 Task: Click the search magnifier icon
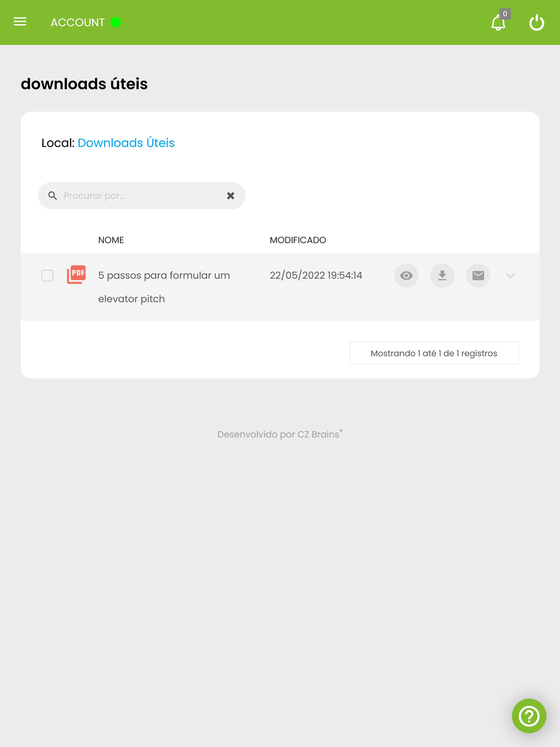click(x=53, y=195)
